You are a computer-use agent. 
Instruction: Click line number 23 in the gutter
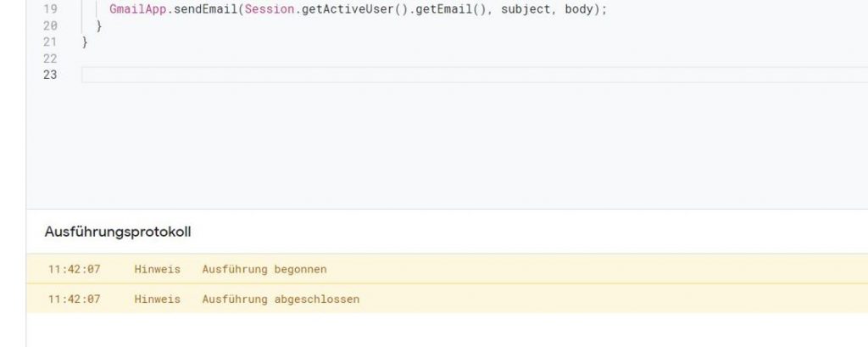(x=49, y=76)
